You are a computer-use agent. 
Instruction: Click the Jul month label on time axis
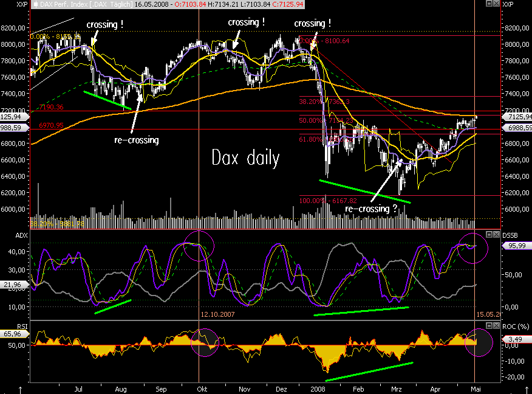tap(78, 389)
